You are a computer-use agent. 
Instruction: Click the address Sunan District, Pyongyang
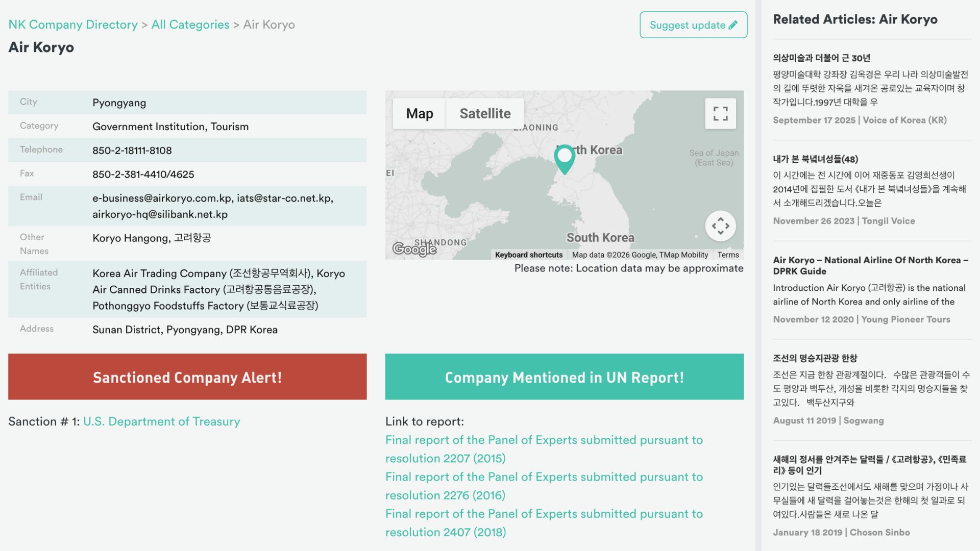click(x=185, y=330)
